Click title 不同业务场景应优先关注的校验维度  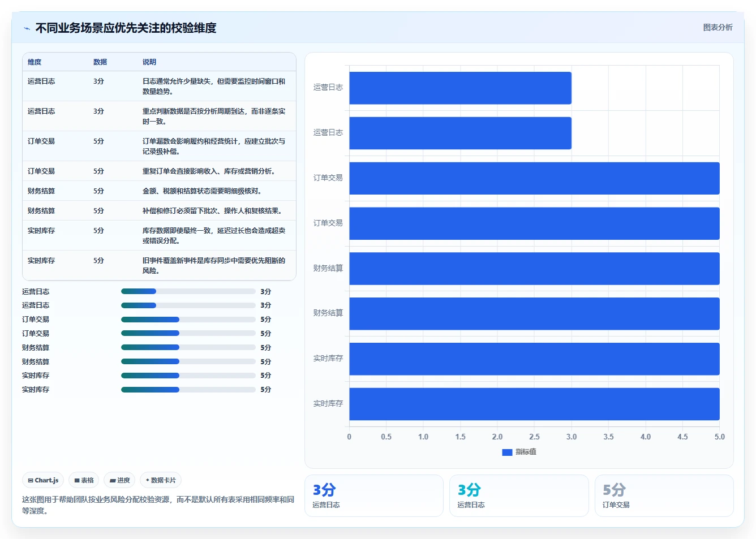pos(126,28)
